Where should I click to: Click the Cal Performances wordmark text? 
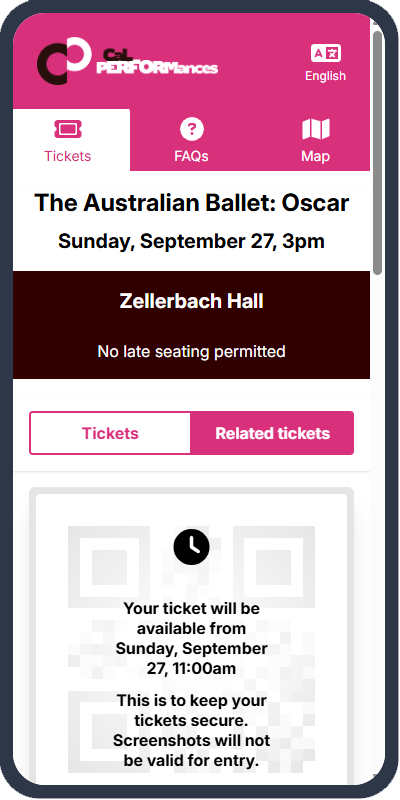157,62
